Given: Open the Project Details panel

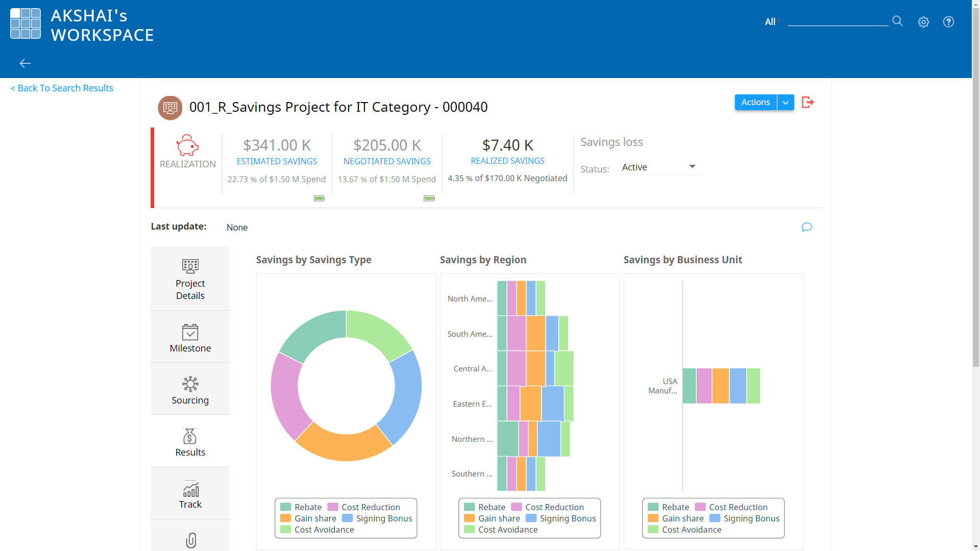Looking at the screenshot, I should point(190,278).
